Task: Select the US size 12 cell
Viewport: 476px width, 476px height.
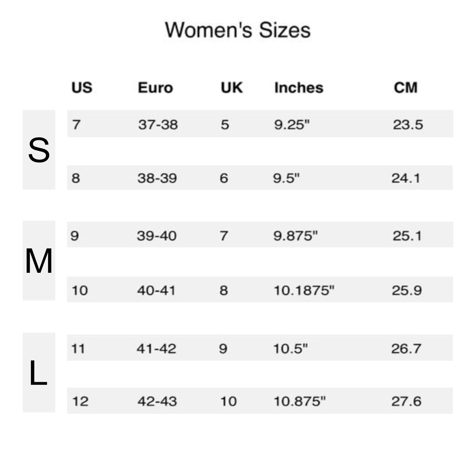Action: point(80,401)
